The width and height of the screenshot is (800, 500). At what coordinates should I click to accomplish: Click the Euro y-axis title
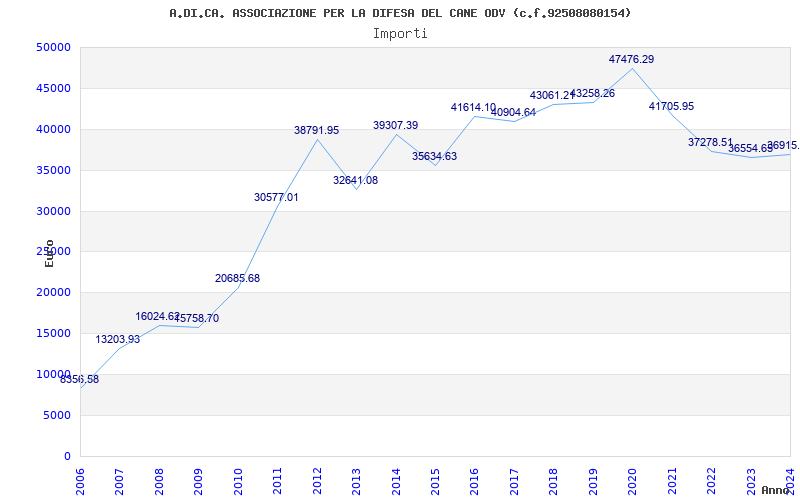(49, 253)
